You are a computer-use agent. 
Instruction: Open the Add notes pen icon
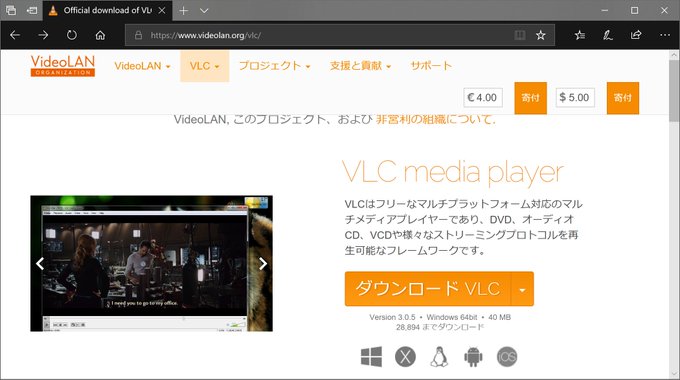(608, 35)
